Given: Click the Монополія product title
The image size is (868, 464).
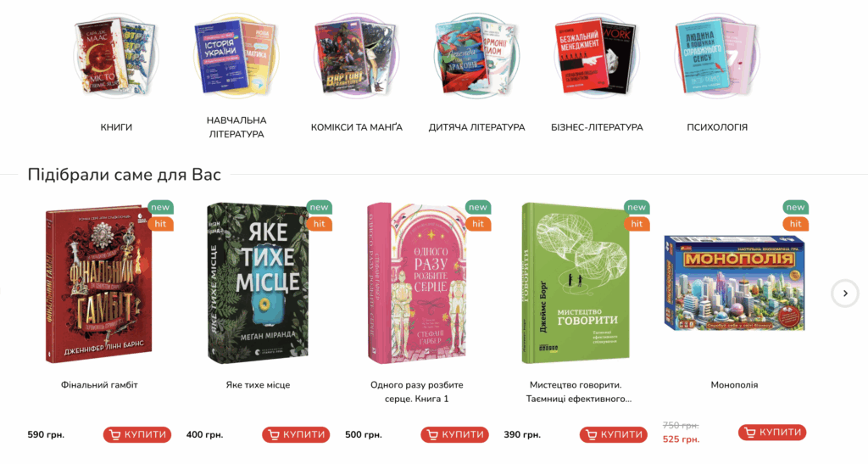Looking at the screenshot, I should tap(734, 385).
